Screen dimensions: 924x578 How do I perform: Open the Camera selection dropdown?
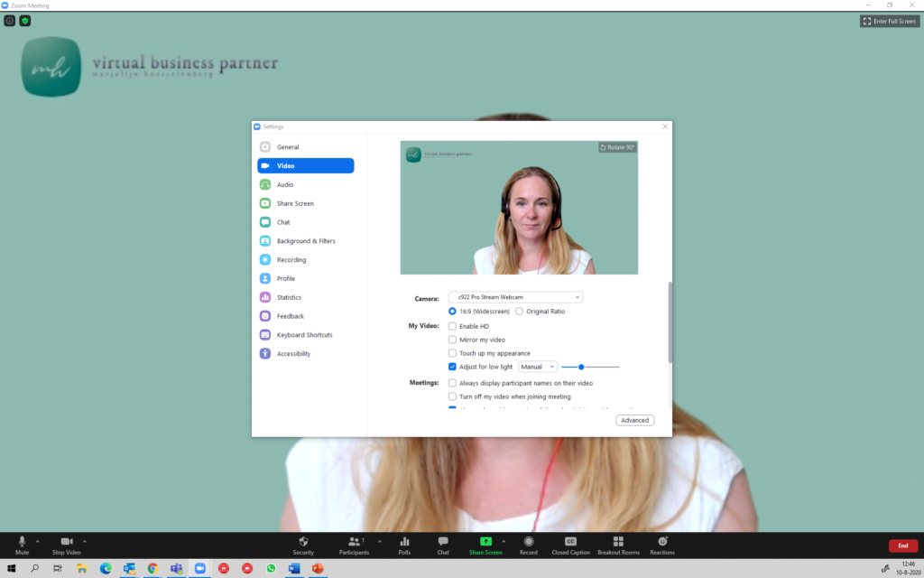point(515,297)
